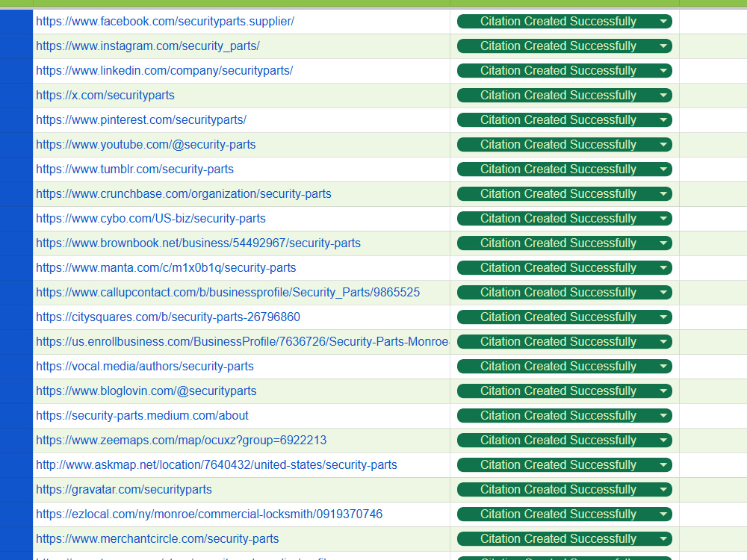Image resolution: width=747 pixels, height=560 pixels.
Task: Expand status dropdown arrow in crunchbase row
Action: pyautogui.click(x=663, y=194)
